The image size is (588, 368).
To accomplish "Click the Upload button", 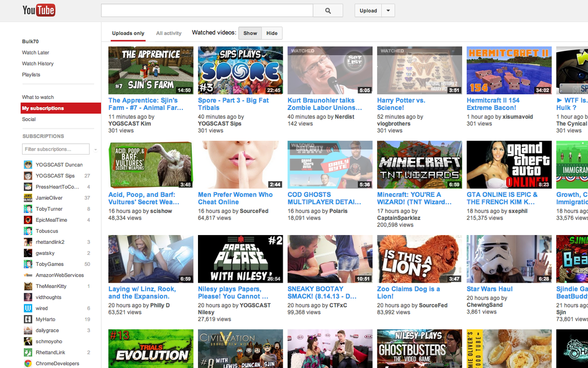I will pyautogui.click(x=368, y=10).
